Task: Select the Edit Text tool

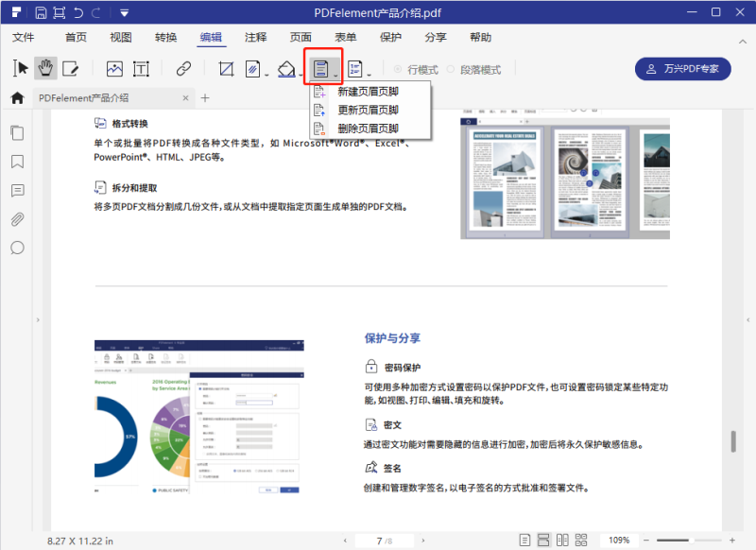Action: 70,68
